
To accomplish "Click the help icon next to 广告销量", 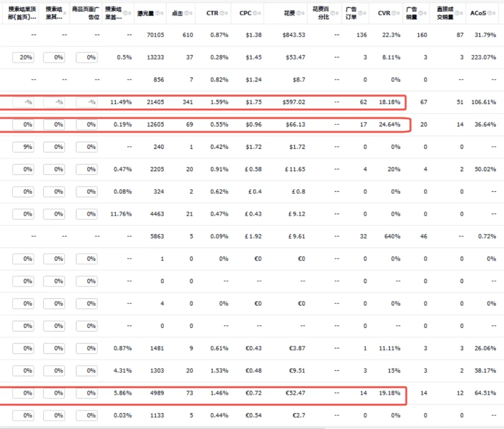I will (421, 13).
